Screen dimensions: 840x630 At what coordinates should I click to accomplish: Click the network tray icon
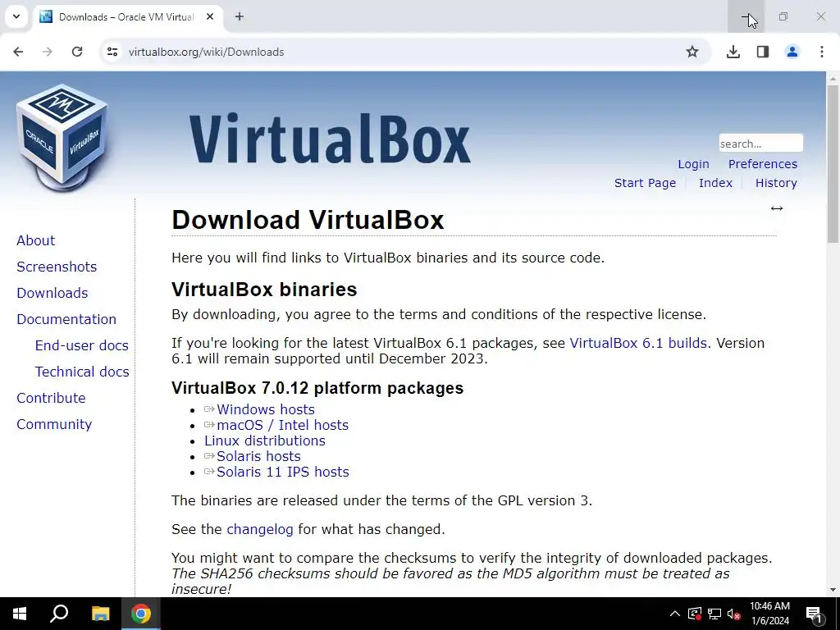click(x=714, y=614)
